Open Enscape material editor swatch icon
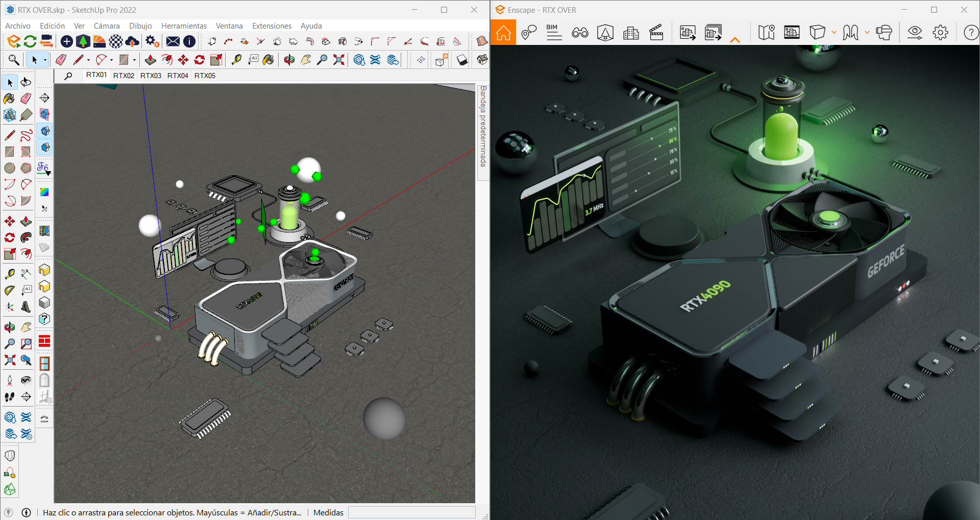This screenshot has width=980, height=520. pyautogui.click(x=100, y=41)
